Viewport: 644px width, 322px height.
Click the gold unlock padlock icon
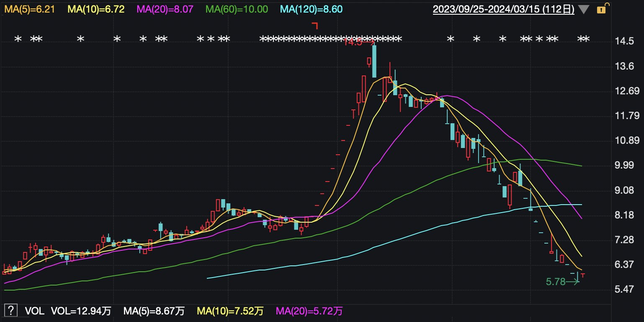click(x=601, y=9)
